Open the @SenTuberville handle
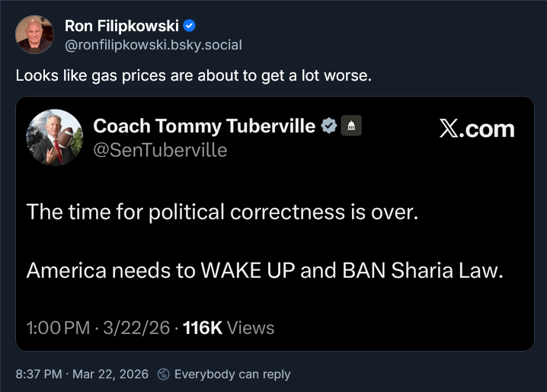547x392 pixels. pyautogui.click(x=160, y=150)
